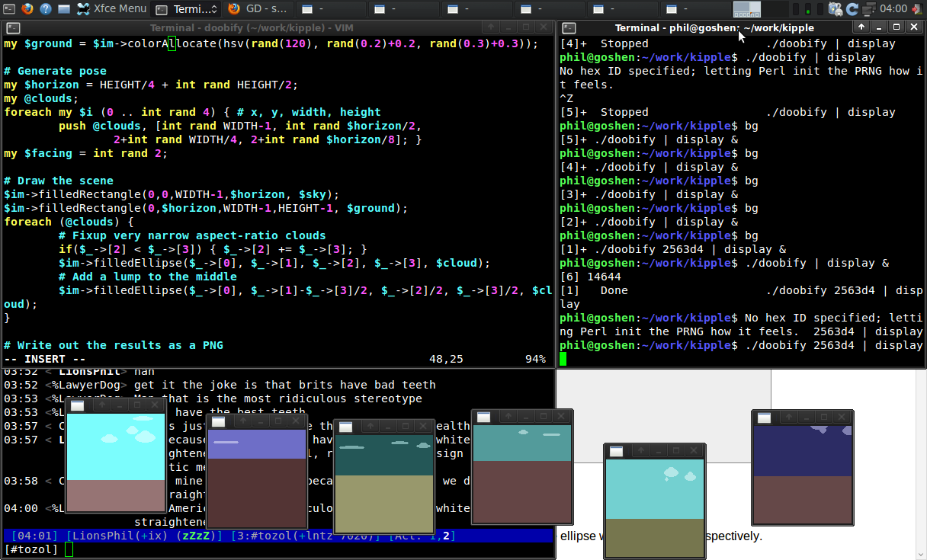Click the logout icon at panel's far right
Image resolution: width=927 pixels, height=560 pixels.
pos(917,9)
